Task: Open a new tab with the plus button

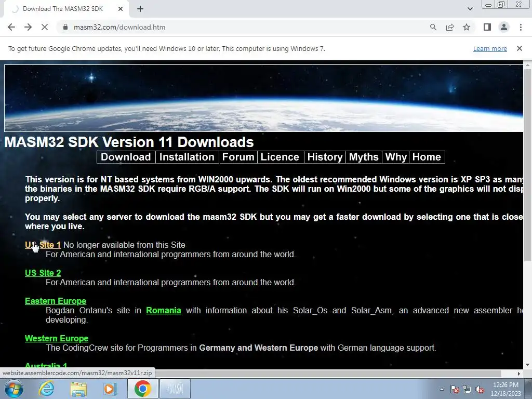Action: (140, 9)
